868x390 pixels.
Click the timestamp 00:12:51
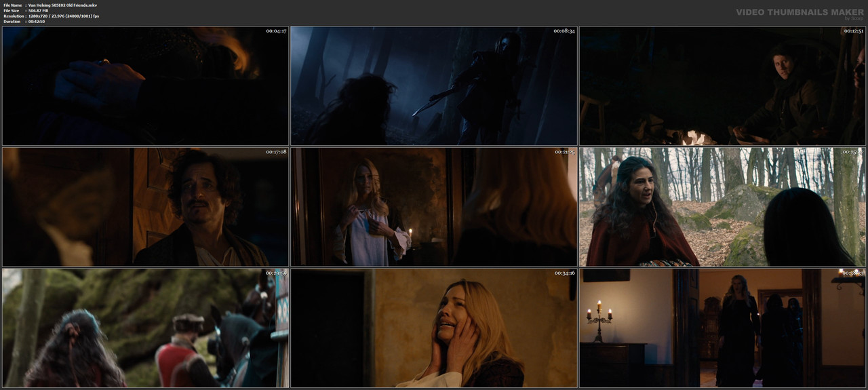852,31
